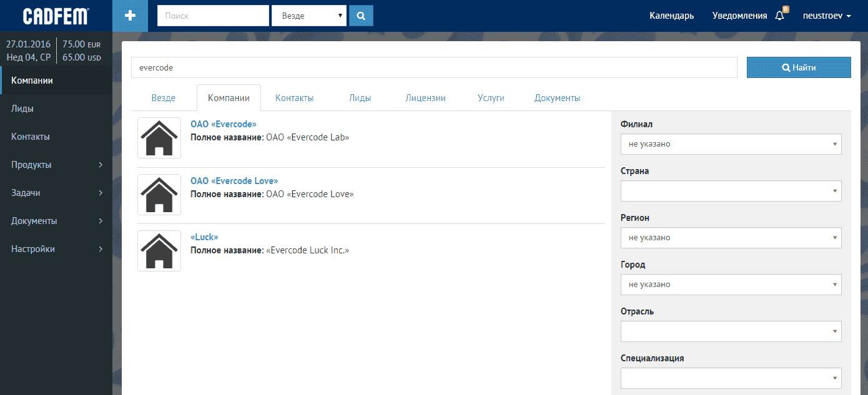This screenshot has width=868, height=395.
Task: Open the Отрасль filter dropdown
Action: coord(731,331)
